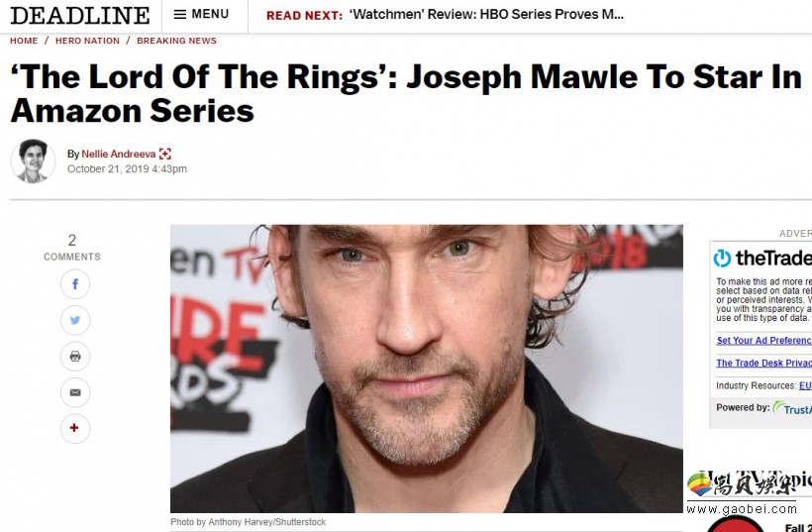Go to Deadline logo homepage
This screenshot has width=812, height=532.
coord(80,15)
